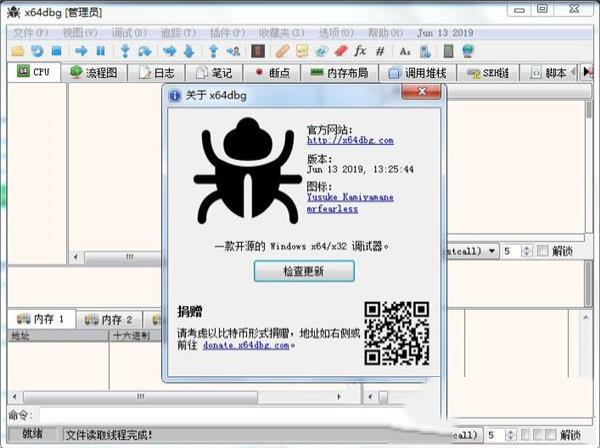Open Patches via the bandage icon
600x448 pixels.
click(x=282, y=51)
